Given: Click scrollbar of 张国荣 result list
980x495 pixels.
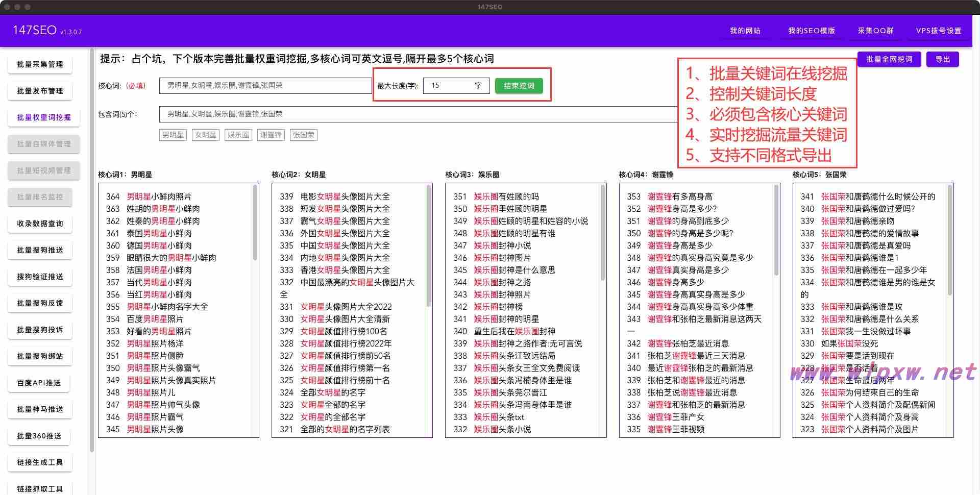Looking at the screenshot, I should 950,240.
